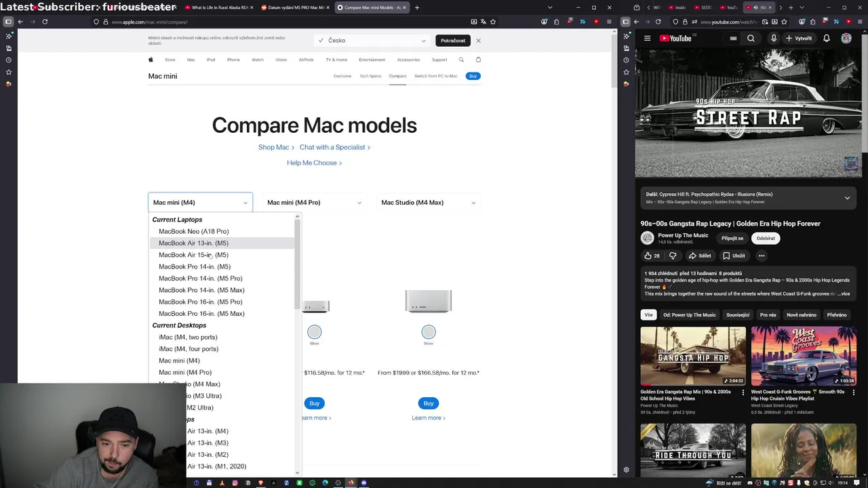Open the Mac Studio (M4 Max) model dropdown

428,203
